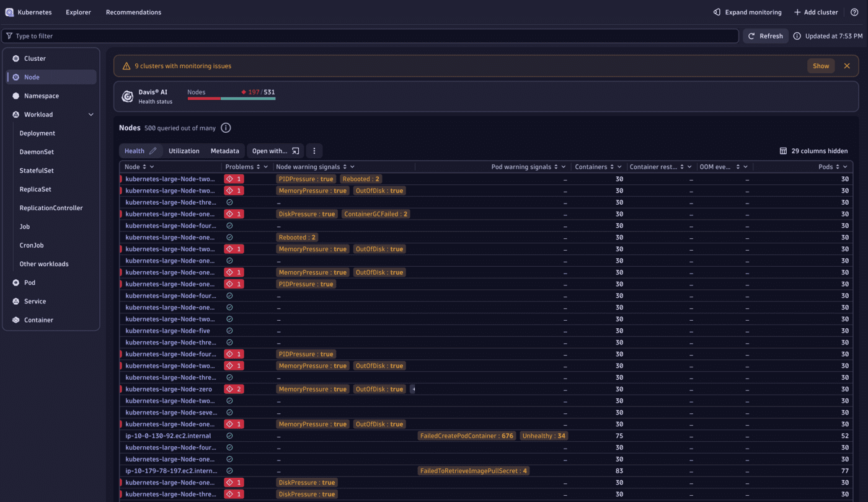868x502 pixels.
Task: Click the problem badge for kubernetes-large-Node-zero
Action: 234,389
